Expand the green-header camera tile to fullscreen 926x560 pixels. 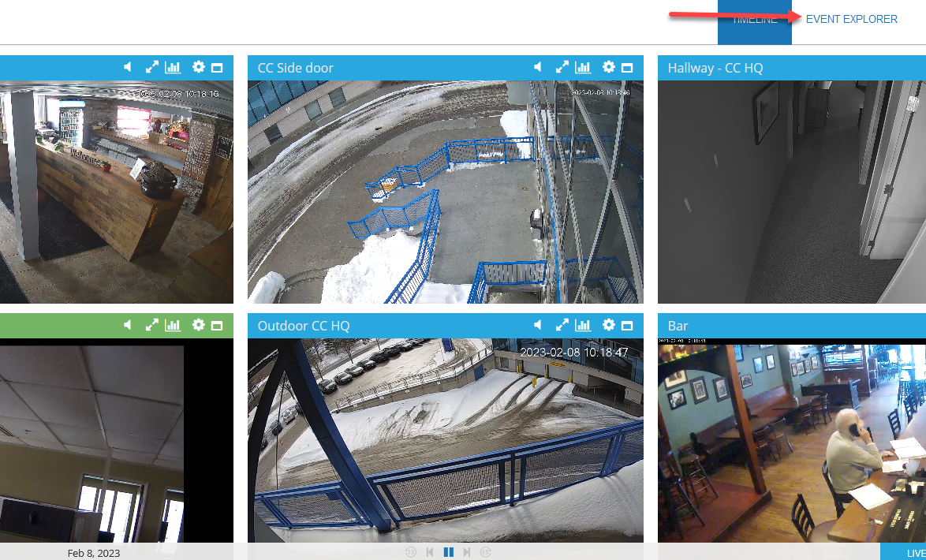(x=151, y=324)
